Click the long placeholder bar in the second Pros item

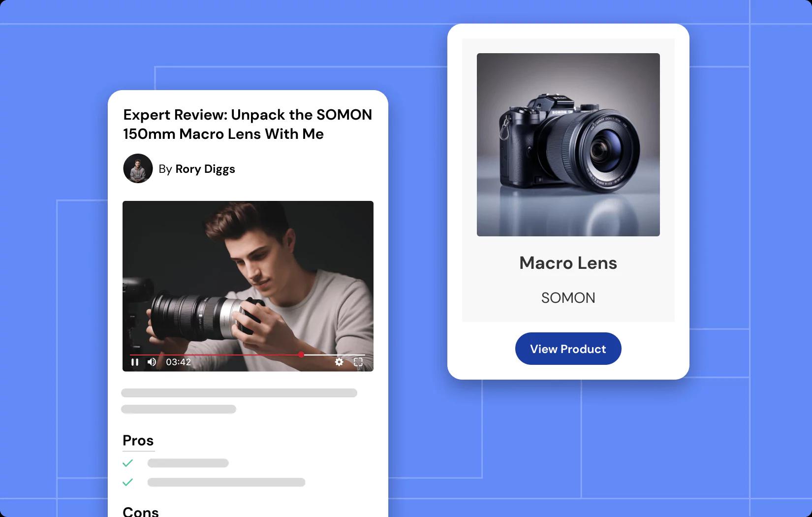(x=226, y=482)
